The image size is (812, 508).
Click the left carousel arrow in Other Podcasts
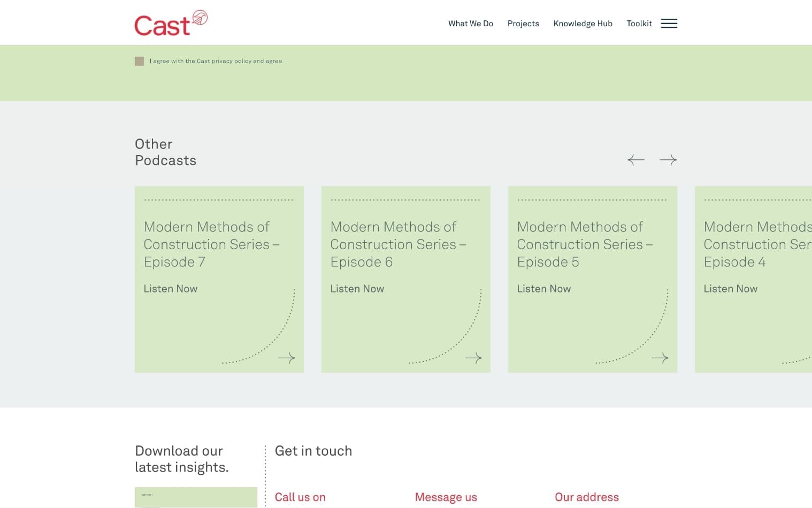[x=635, y=159]
